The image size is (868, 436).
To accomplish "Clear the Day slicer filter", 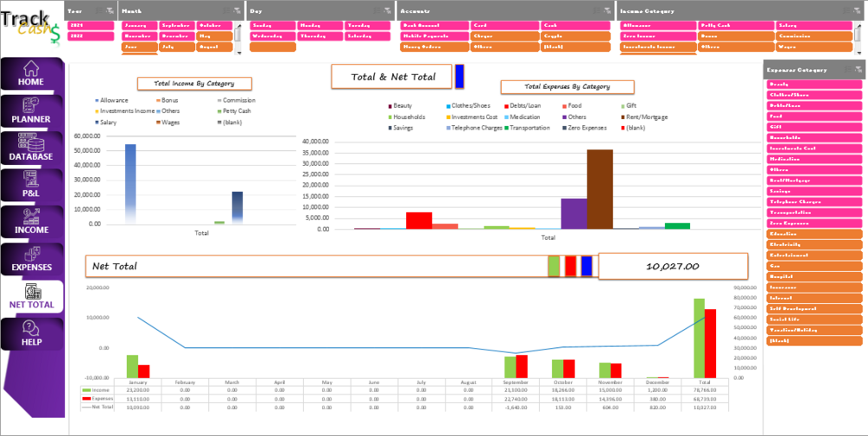I will point(387,10).
